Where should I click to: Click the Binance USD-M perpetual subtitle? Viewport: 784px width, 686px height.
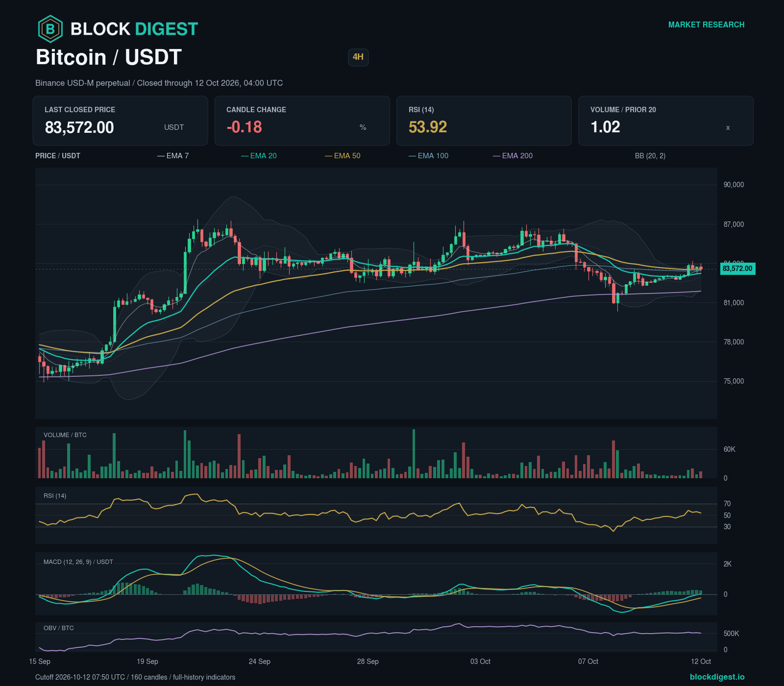pyautogui.click(x=159, y=83)
